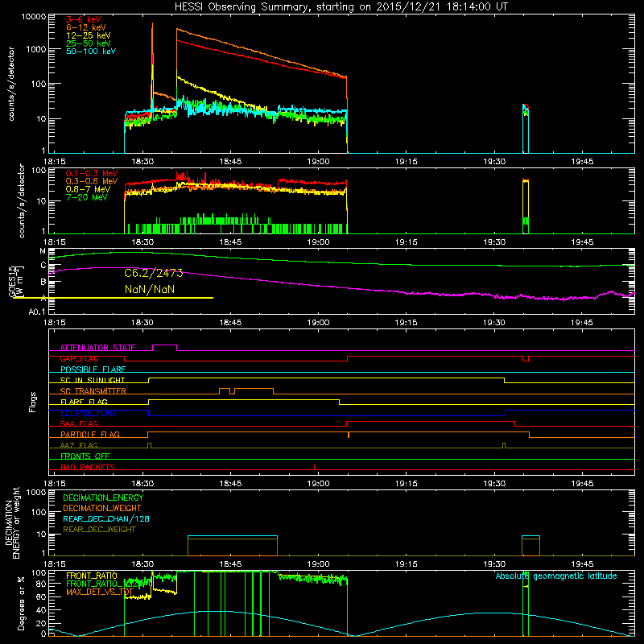Select the GAP_FLAG label
644x644 pixels.
coord(79,358)
